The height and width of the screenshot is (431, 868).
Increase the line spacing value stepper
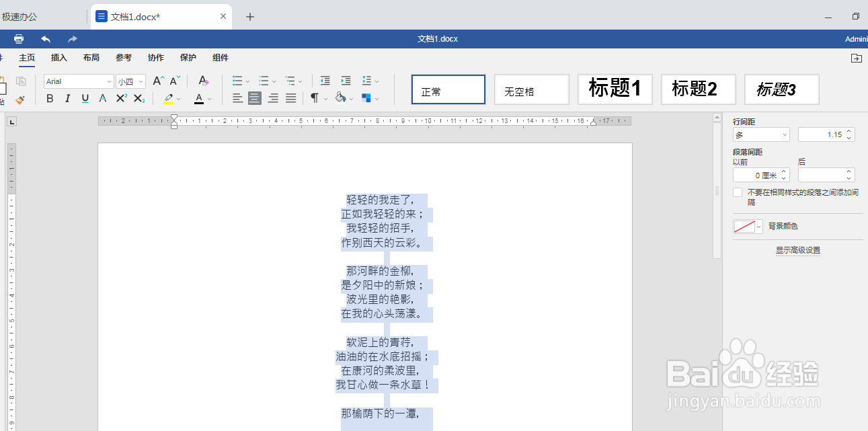(x=850, y=131)
